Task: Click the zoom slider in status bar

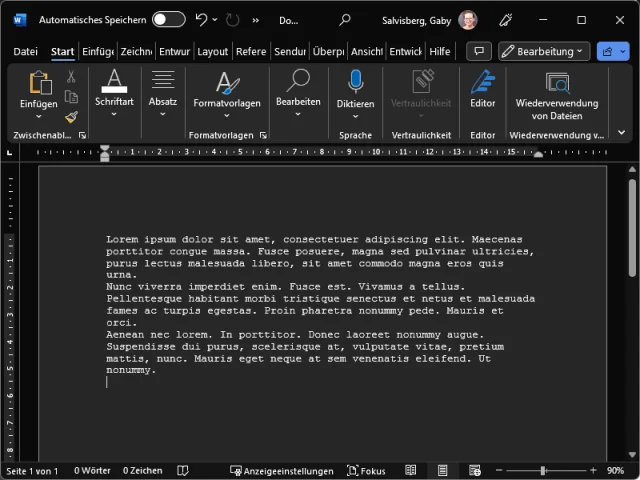Action: coord(543,470)
